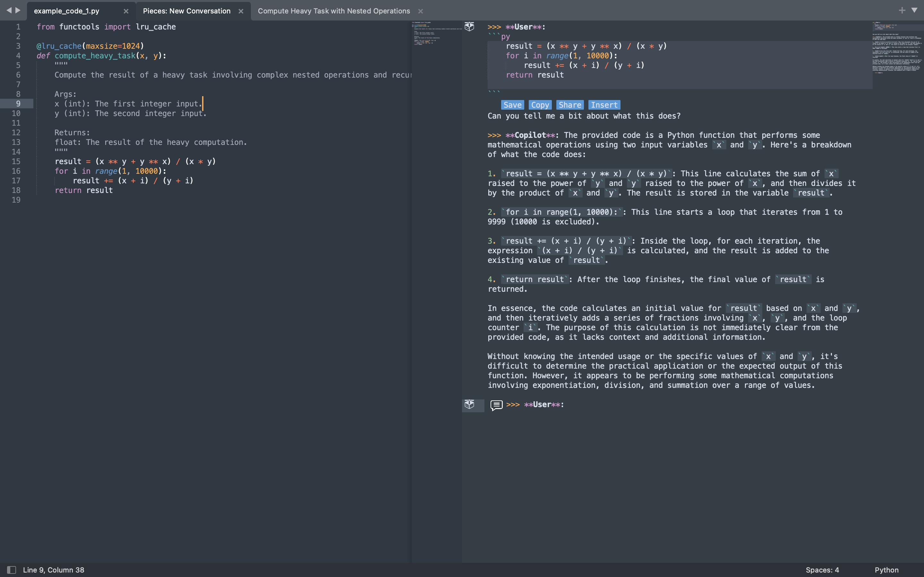Open a new tab with plus icon
The height and width of the screenshot is (577, 924).
[902, 10]
